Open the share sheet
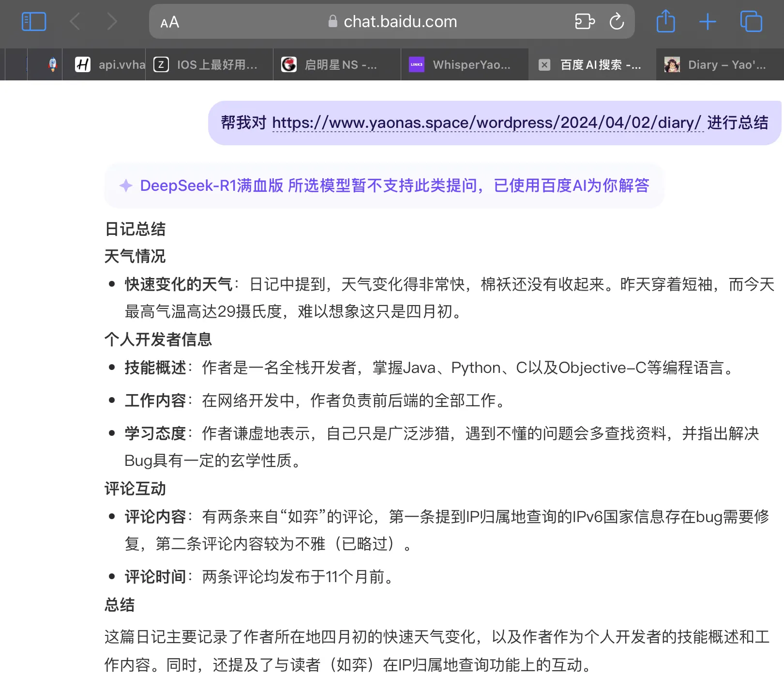784x693 pixels. pyautogui.click(x=666, y=21)
